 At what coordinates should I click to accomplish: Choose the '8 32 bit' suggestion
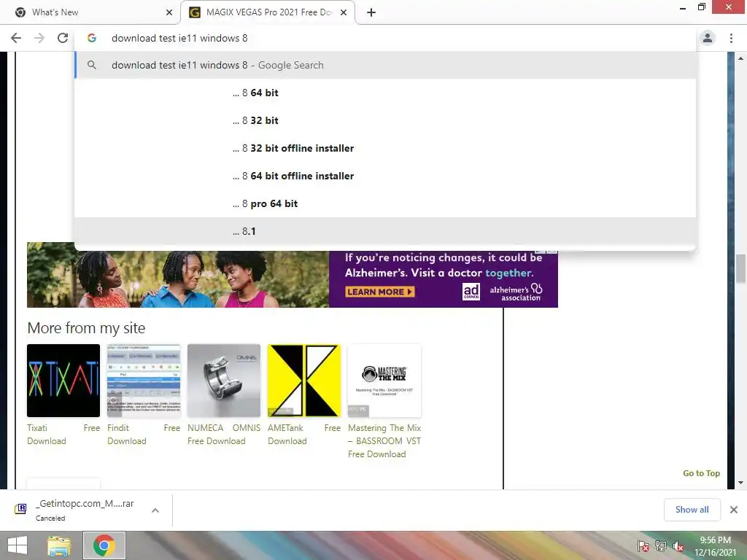[385, 120]
